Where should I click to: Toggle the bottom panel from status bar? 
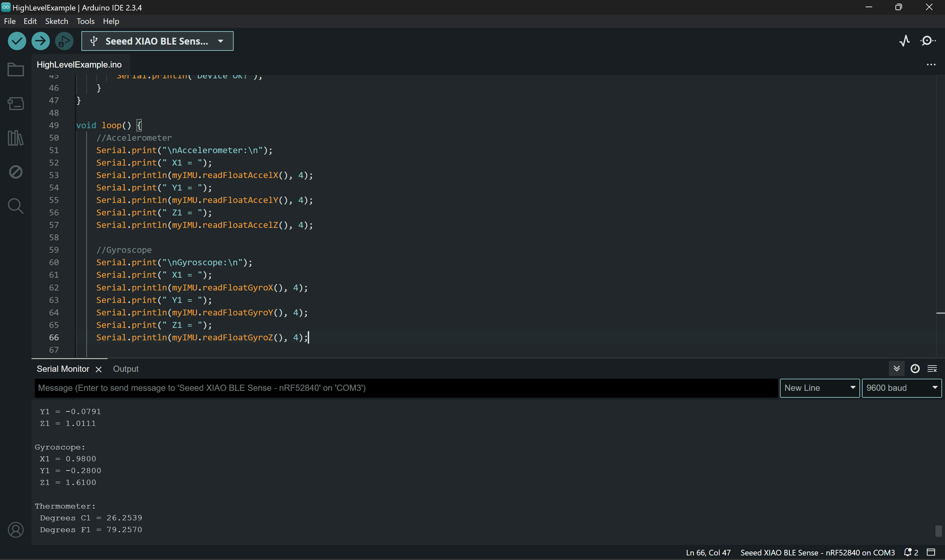point(931,552)
